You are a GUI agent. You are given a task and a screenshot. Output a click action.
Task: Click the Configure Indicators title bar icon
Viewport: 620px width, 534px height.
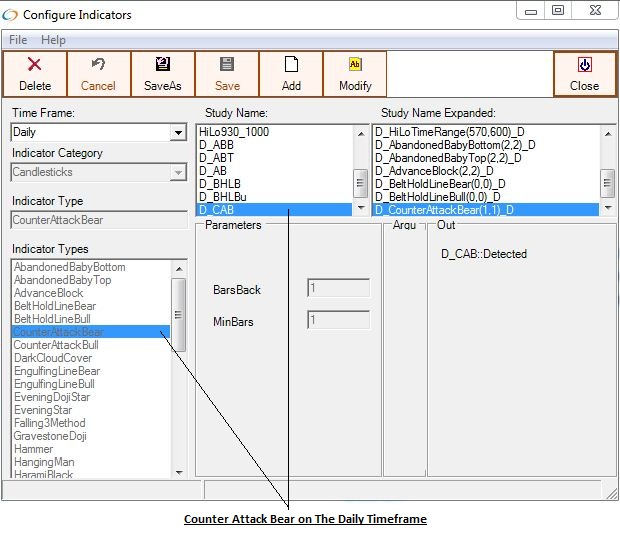[x=13, y=14]
